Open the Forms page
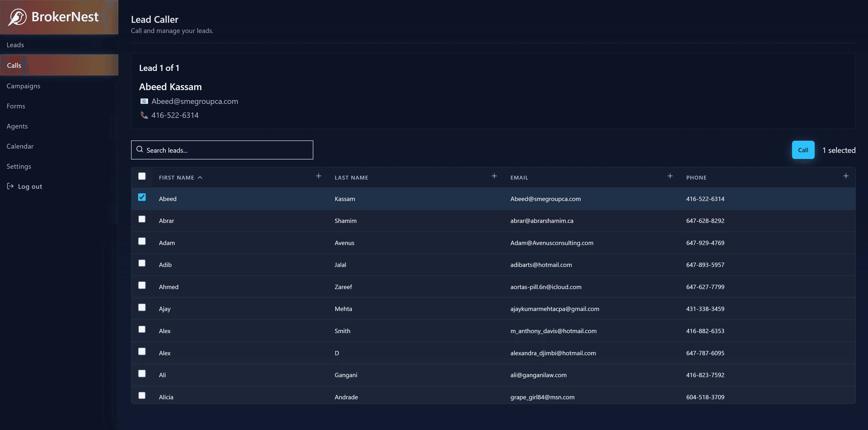The image size is (868, 430). click(x=16, y=106)
